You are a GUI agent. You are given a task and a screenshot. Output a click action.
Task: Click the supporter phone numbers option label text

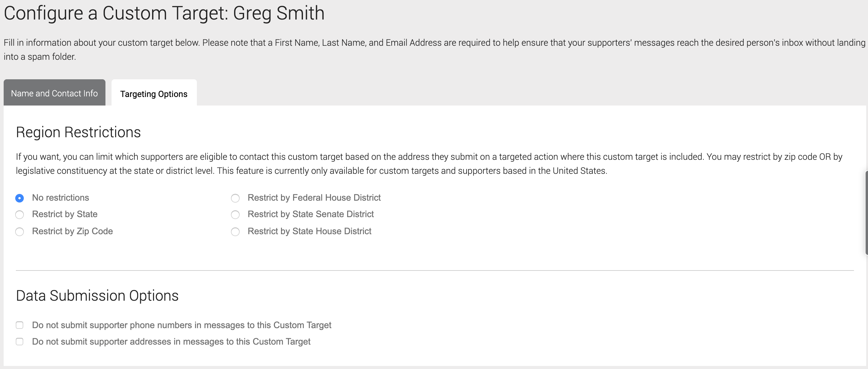[x=182, y=325]
